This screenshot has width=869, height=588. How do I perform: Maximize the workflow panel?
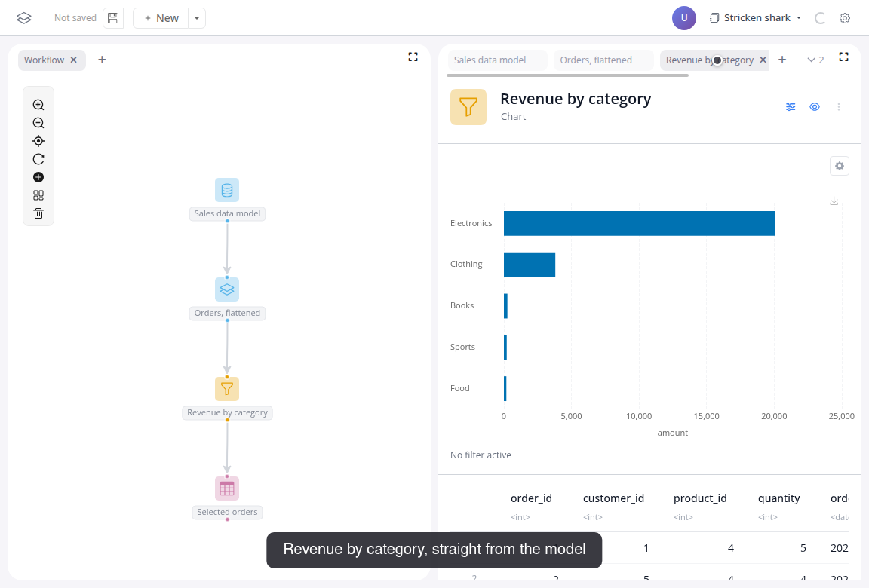pyautogui.click(x=413, y=57)
